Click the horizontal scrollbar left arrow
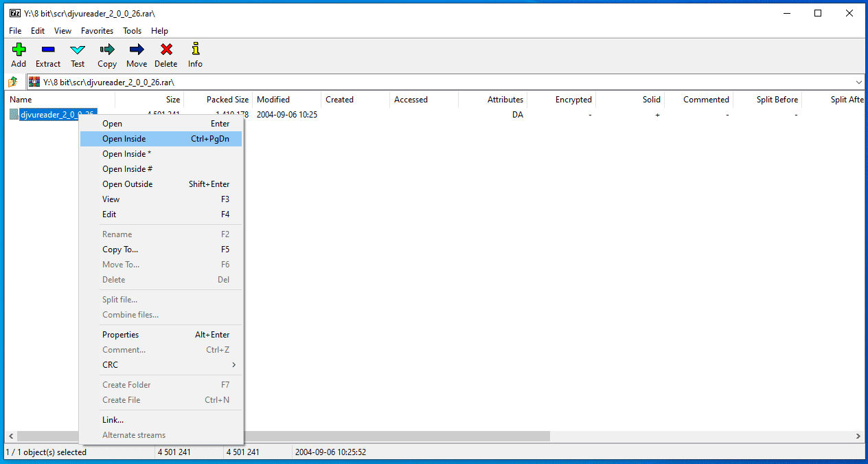This screenshot has width=868, height=464. (11, 437)
